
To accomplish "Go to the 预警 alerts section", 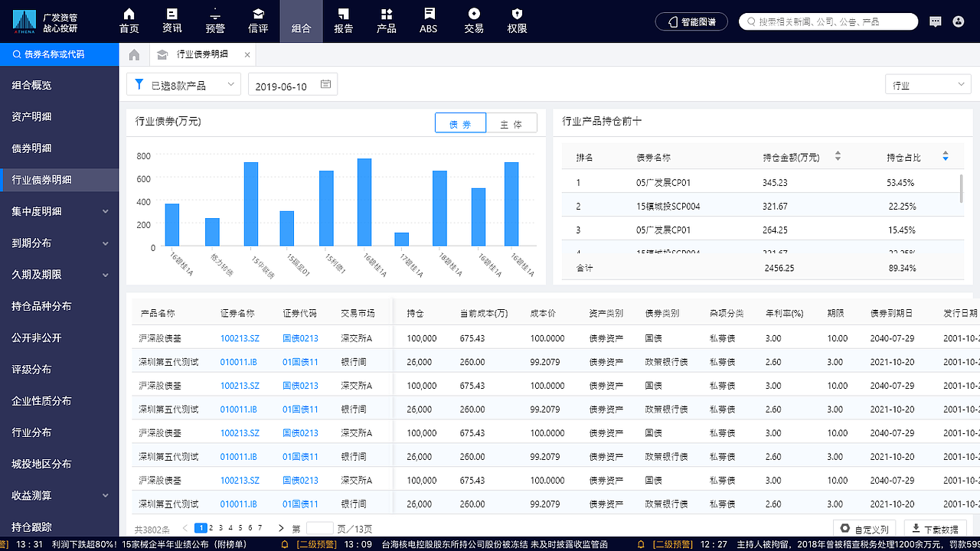I will [x=215, y=21].
